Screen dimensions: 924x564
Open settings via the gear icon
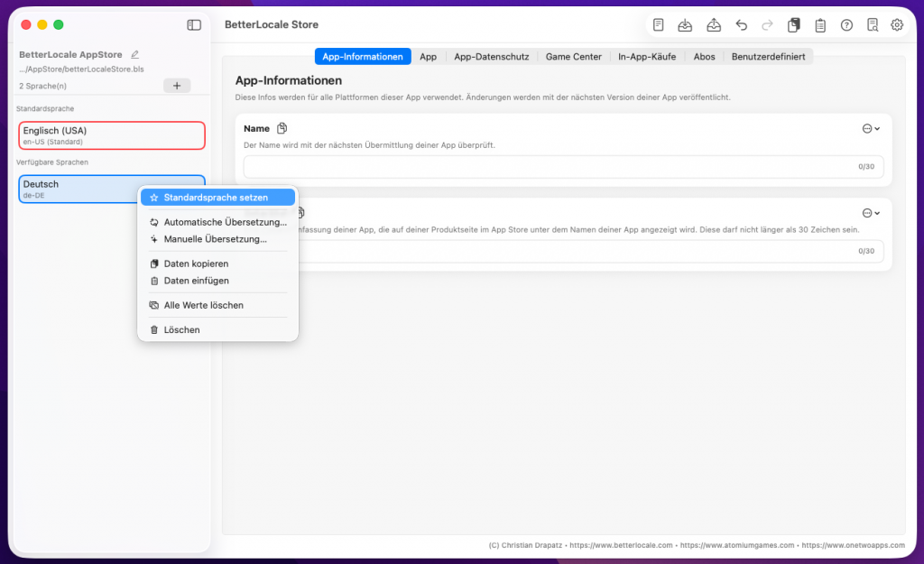(897, 25)
